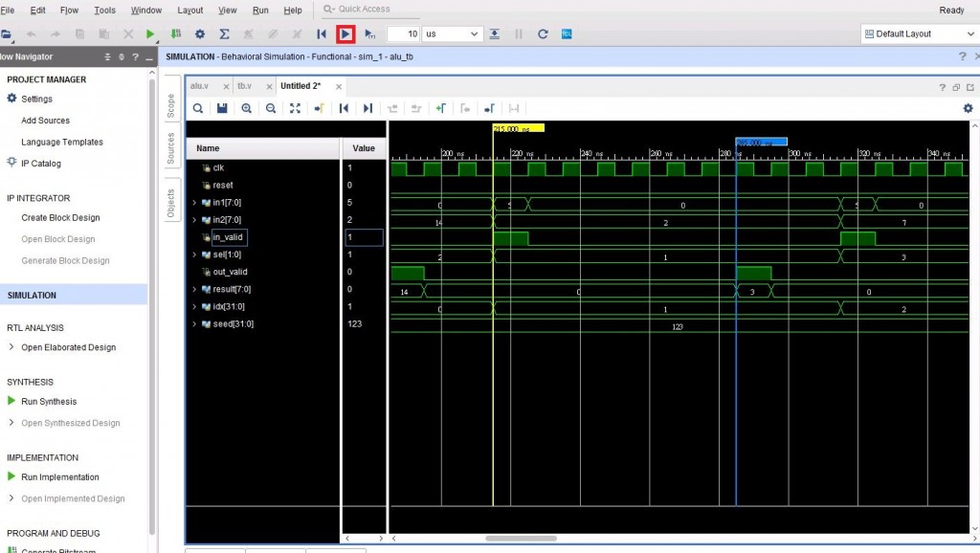The width and height of the screenshot is (980, 553).
Task: Select the yellow main cursor time flag
Action: pyautogui.click(x=519, y=128)
